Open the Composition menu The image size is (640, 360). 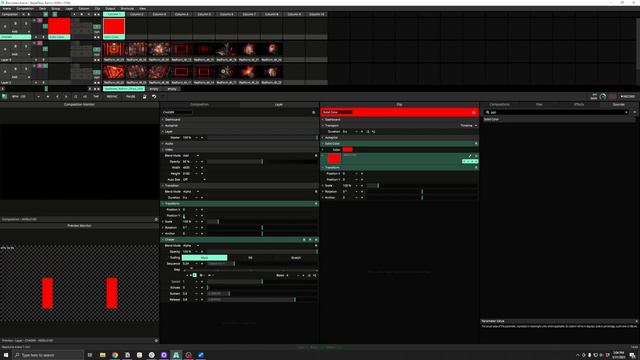[25, 8]
